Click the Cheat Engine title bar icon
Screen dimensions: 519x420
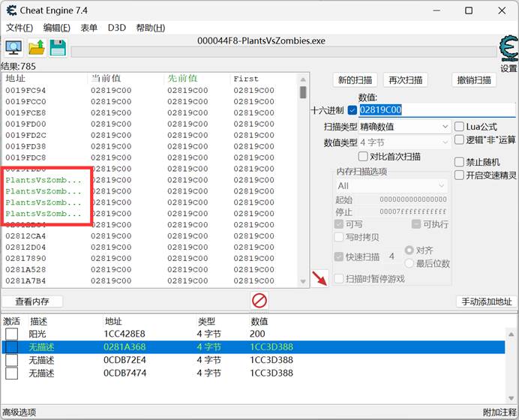[11, 10]
